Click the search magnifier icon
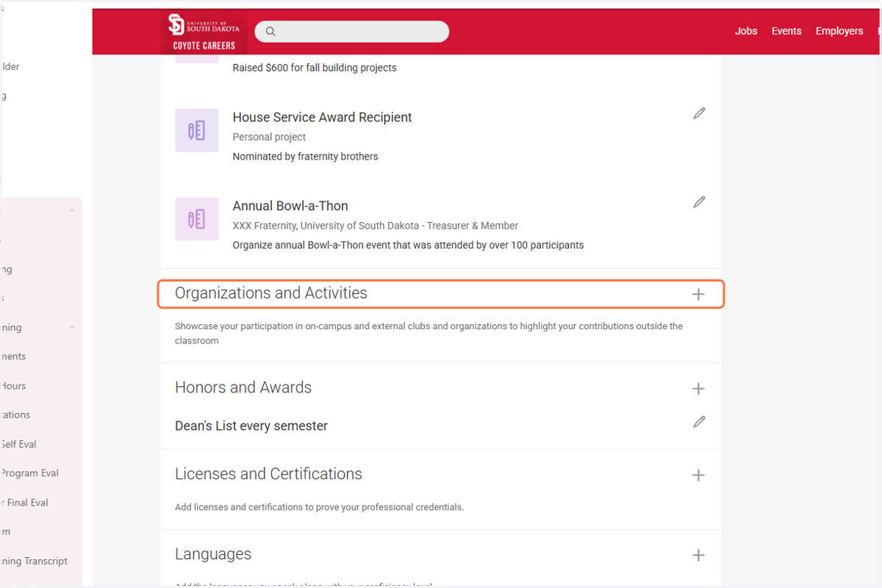Screen dimensions: 882x588 [270, 32]
